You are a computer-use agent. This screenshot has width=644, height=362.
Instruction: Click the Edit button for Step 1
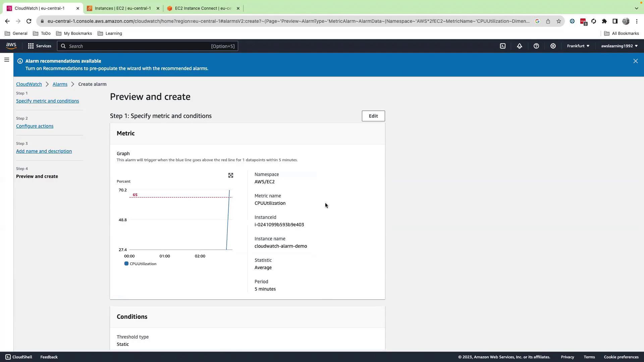373,116
